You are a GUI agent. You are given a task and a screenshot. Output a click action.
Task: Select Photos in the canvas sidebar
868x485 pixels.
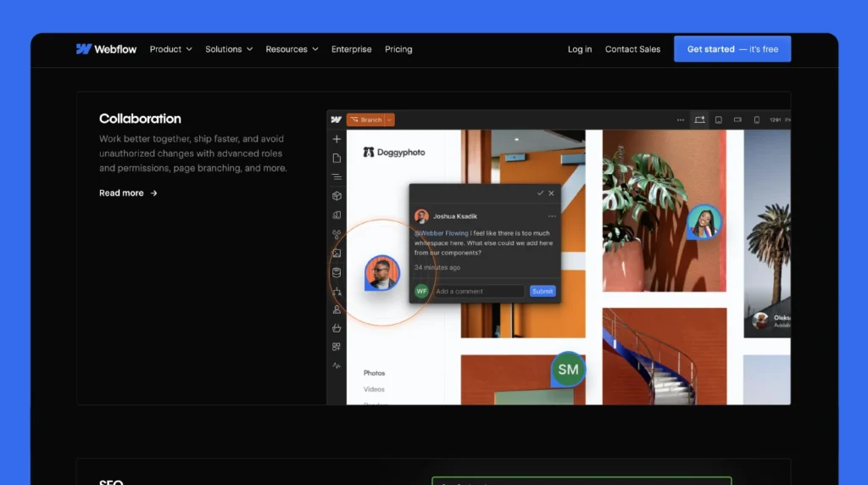[x=374, y=373]
